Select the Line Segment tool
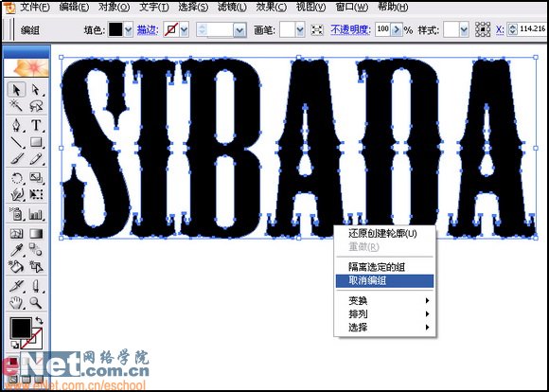549x392 pixels. tap(16, 142)
